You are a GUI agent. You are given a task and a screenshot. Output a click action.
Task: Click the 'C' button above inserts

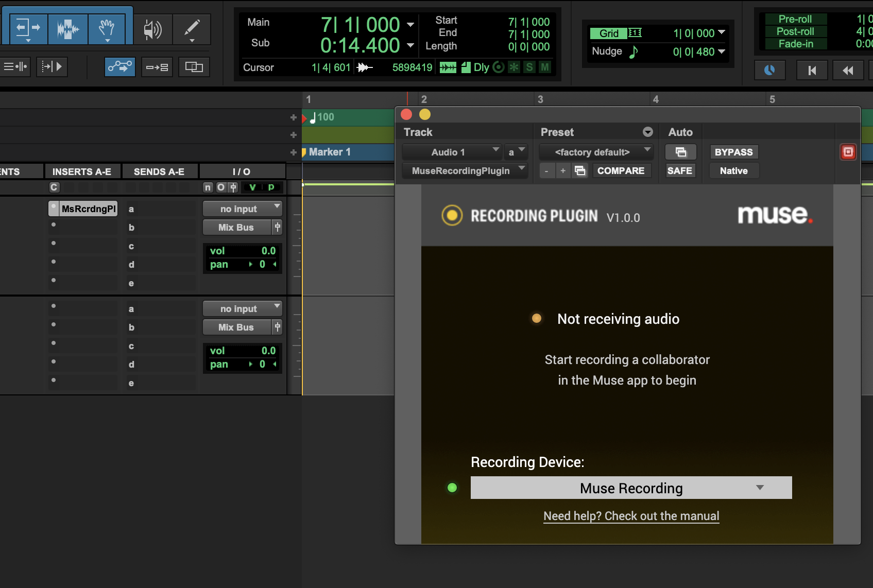tap(54, 187)
